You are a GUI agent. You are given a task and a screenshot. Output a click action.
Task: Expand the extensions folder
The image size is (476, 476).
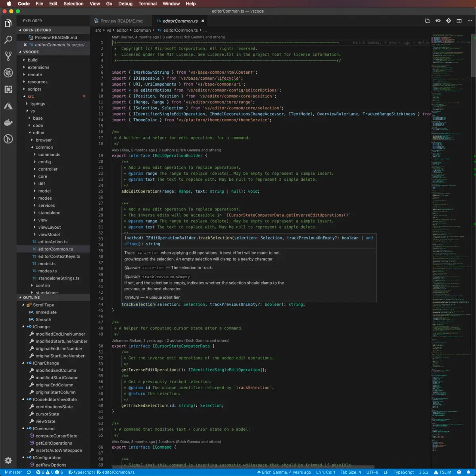[x=53, y=67]
